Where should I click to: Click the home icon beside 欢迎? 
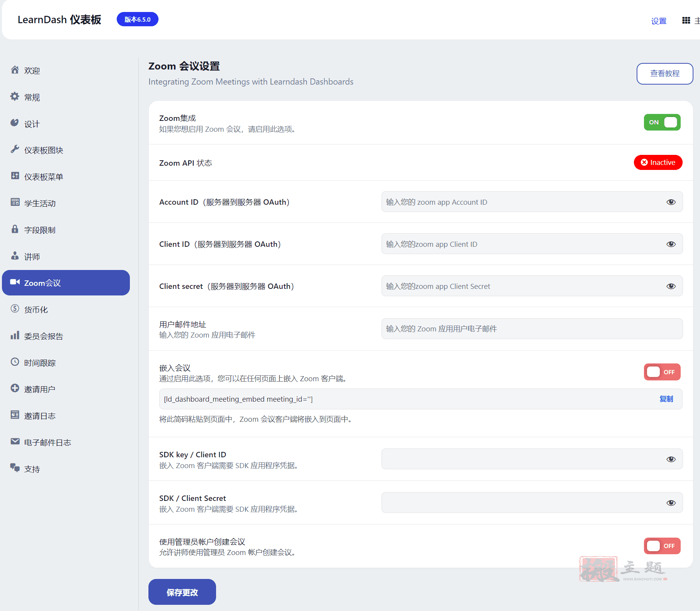[15, 70]
